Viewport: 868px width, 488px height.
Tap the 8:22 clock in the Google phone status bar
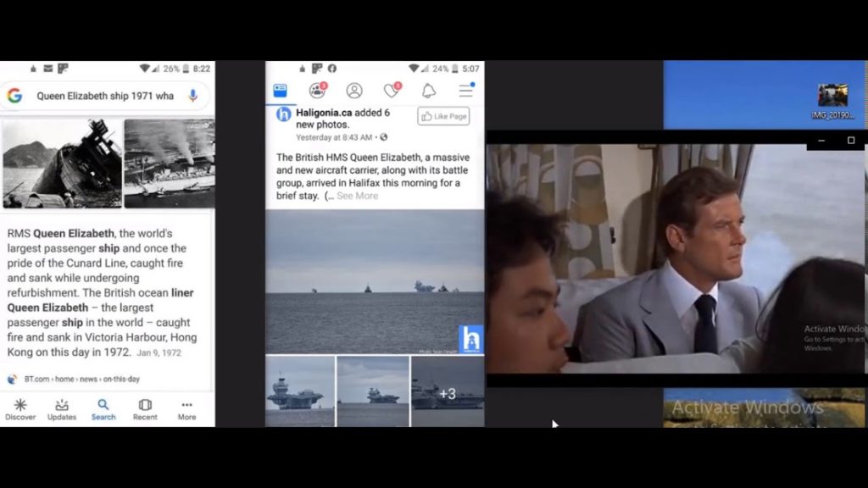[x=202, y=69]
